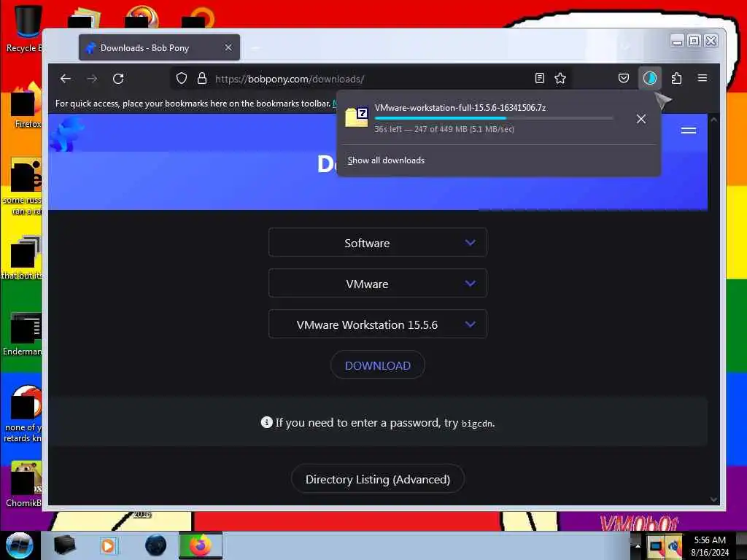Click the password hint text bigcdn
The height and width of the screenshot is (560, 747).
click(x=477, y=424)
